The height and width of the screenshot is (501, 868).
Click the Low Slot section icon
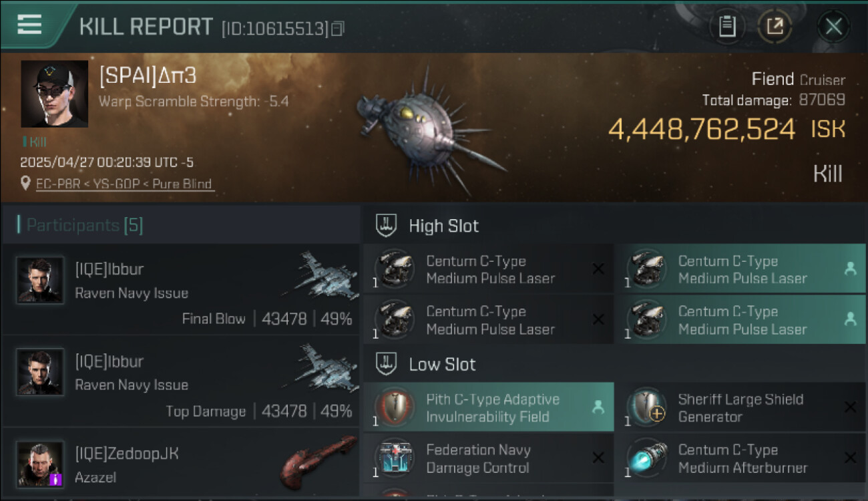(387, 364)
